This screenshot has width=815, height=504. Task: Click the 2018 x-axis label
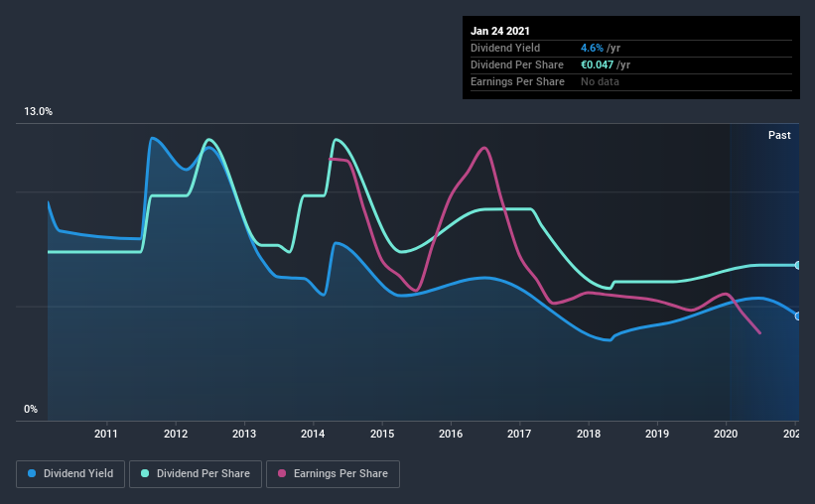(x=589, y=434)
